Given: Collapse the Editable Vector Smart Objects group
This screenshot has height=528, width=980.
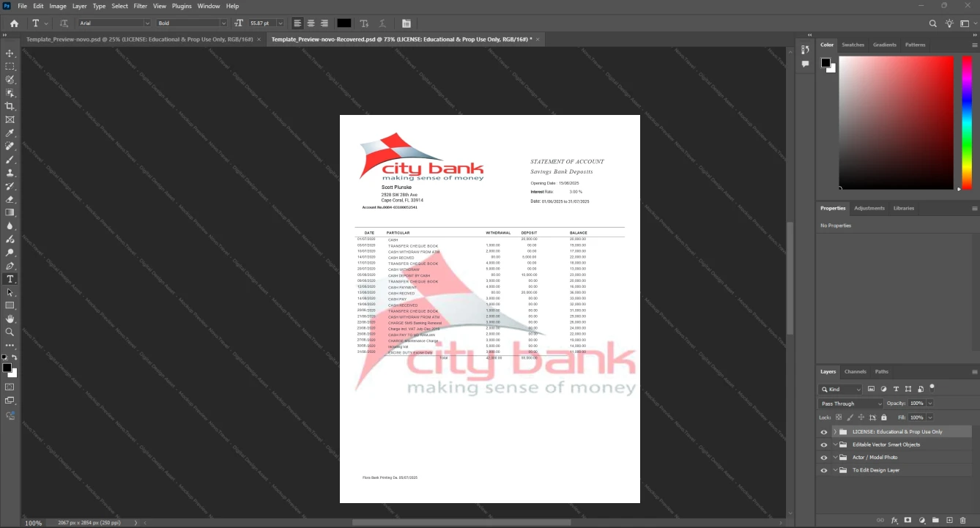Looking at the screenshot, I should (x=835, y=445).
